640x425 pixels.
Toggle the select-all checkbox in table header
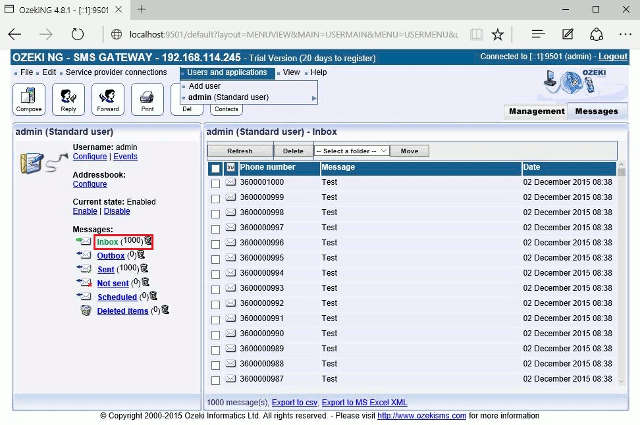(x=216, y=168)
